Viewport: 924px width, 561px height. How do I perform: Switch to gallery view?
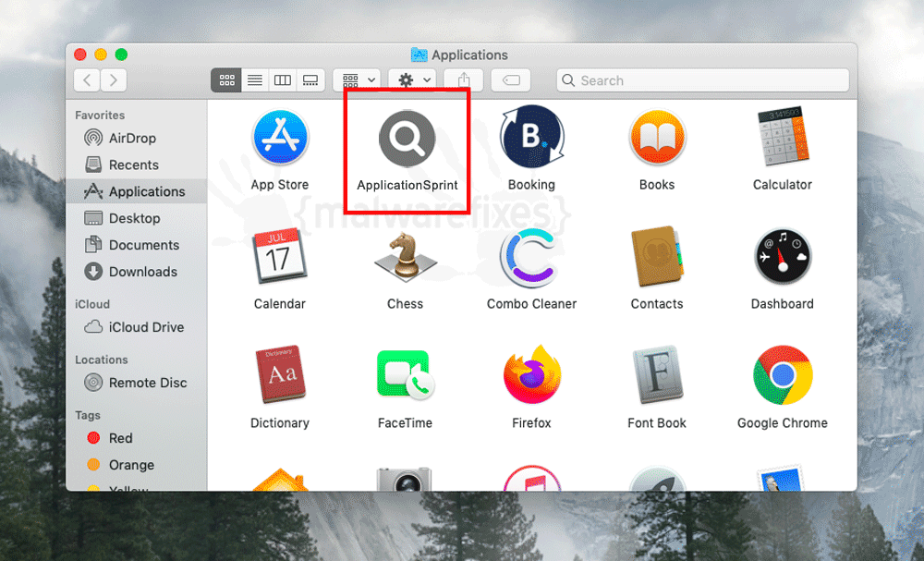click(310, 80)
